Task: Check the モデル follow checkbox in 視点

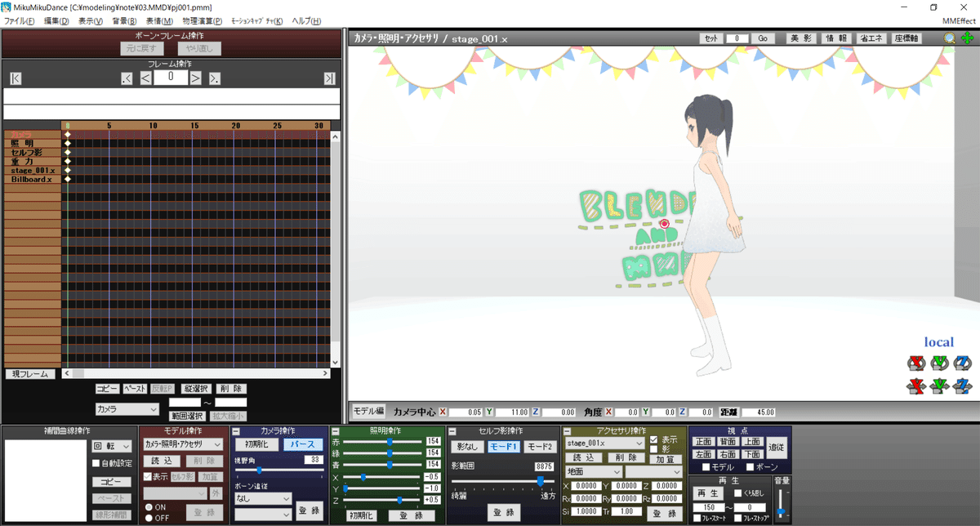Action: [704, 467]
